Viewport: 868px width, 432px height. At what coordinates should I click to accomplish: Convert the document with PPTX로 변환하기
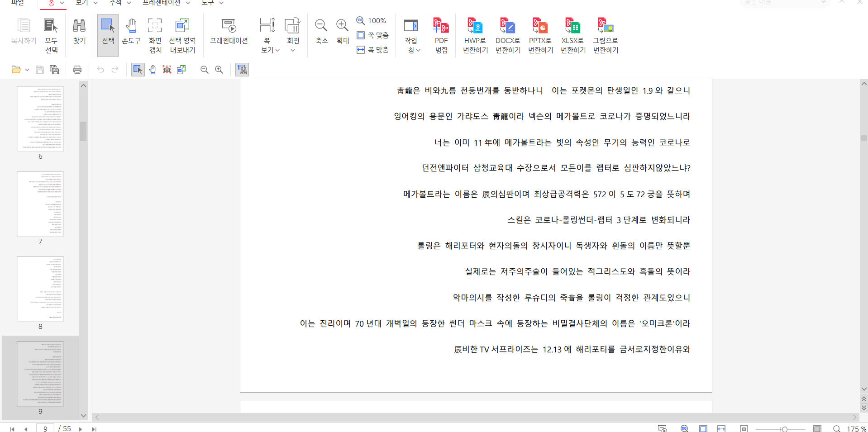point(540,35)
